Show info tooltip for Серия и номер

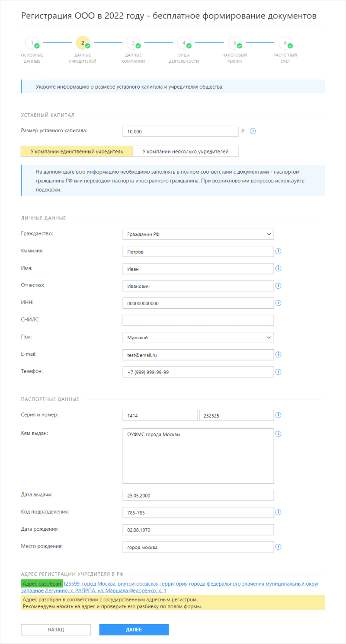pos(279,415)
